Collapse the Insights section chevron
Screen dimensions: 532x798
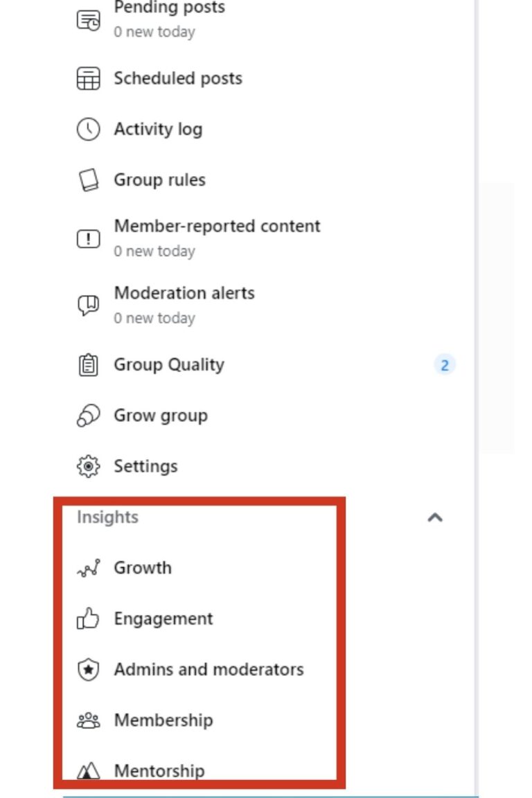[x=435, y=517]
